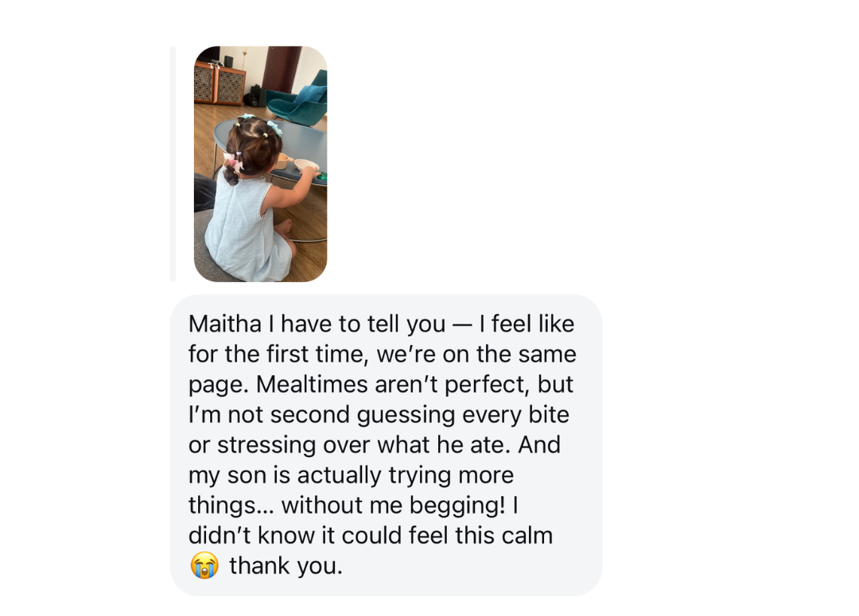Click the vertical reply bar beside the photo
This screenshot has height=616, width=859.
[173, 164]
